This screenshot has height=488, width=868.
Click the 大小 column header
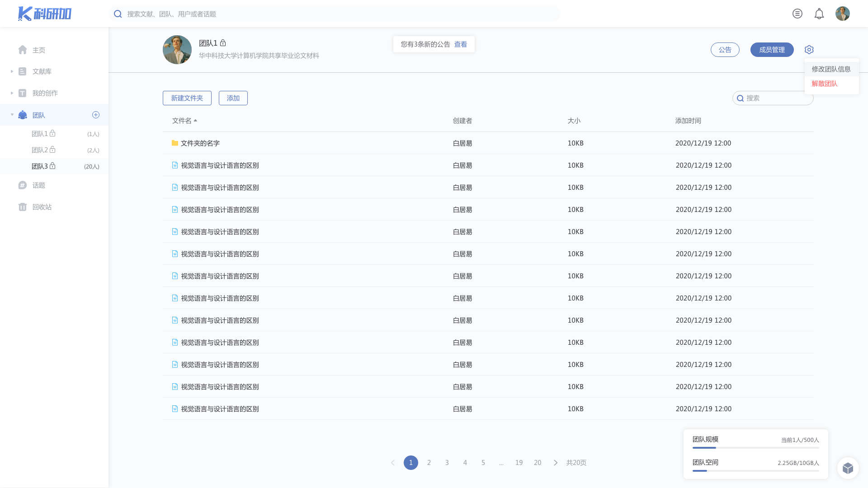pos(574,121)
